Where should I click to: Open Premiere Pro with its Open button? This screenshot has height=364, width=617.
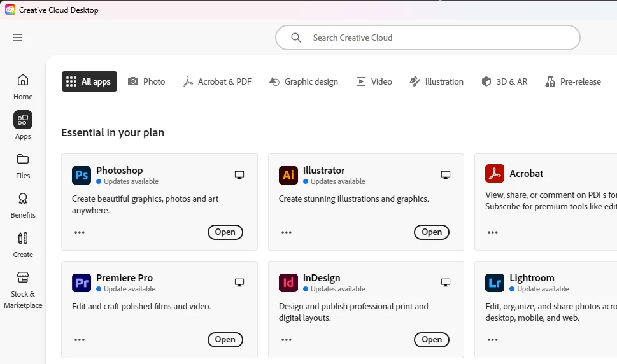coord(225,340)
